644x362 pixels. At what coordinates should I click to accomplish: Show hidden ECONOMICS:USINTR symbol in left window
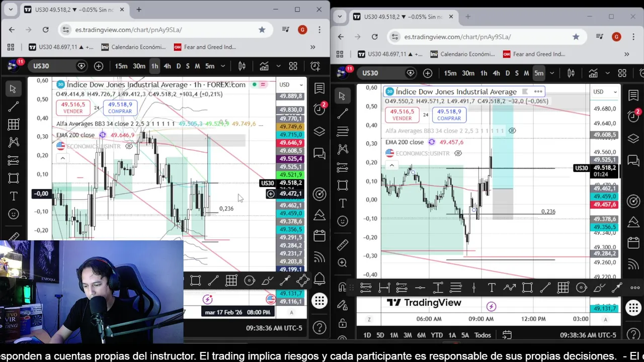pyautogui.click(x=129, y=146)
